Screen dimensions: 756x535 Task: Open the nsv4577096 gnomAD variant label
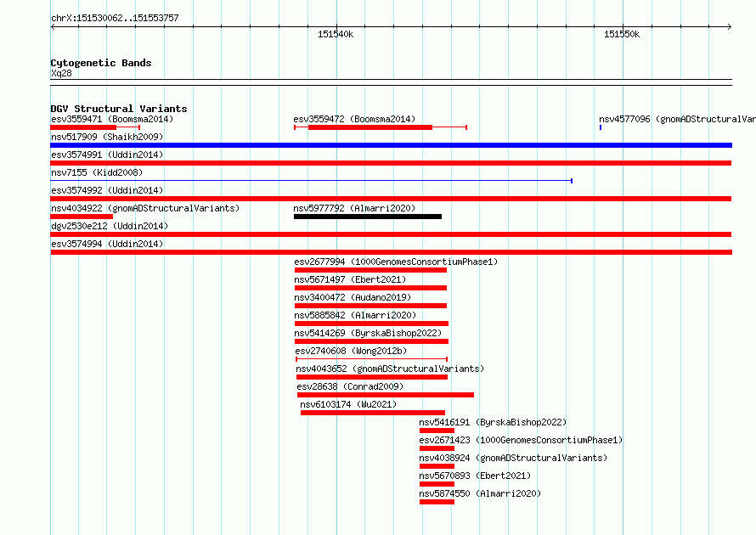pyautogui.click(x=677, y=119)
